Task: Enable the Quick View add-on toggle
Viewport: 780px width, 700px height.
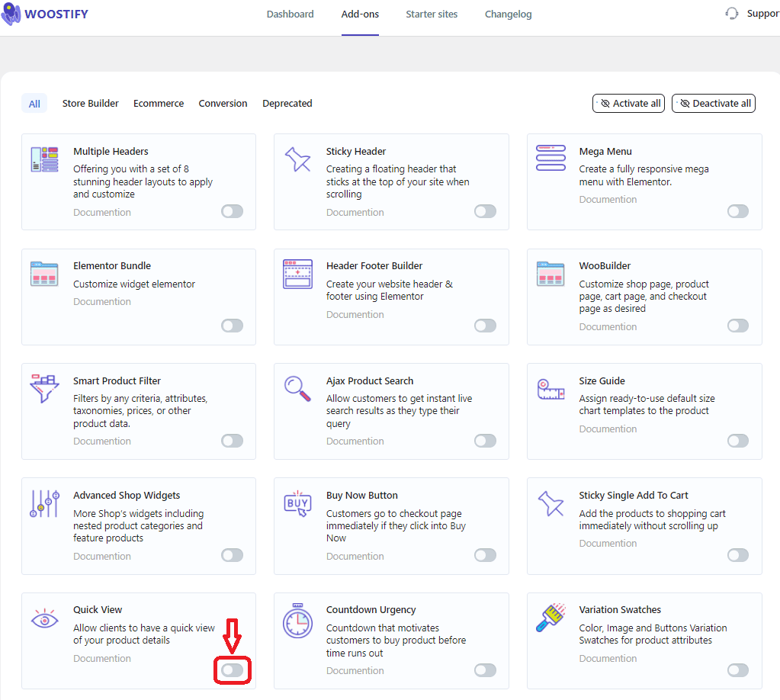Action: (233, 669)
